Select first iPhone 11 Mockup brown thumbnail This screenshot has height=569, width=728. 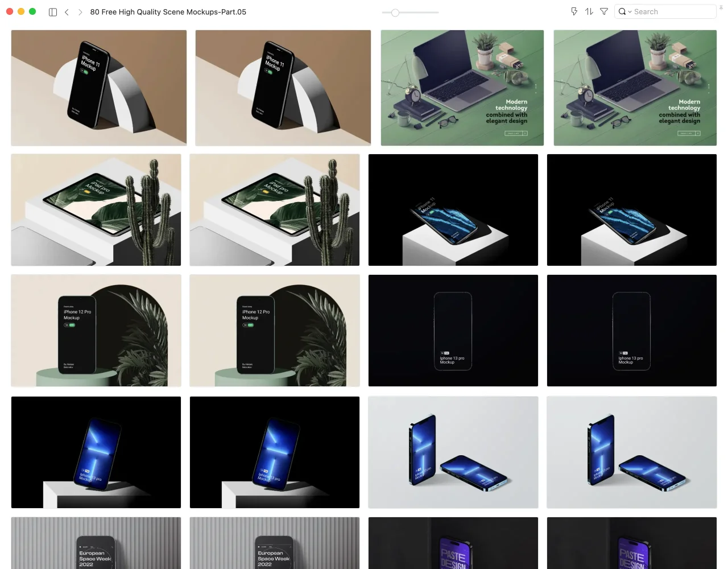click(99, 88)
